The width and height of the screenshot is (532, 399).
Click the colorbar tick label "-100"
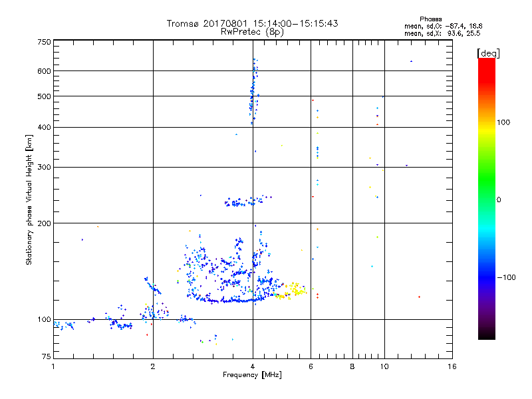click(506, 277)
